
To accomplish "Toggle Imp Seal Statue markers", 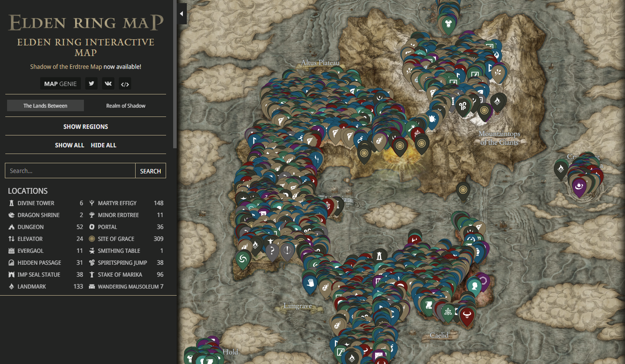I will [45, 274].
